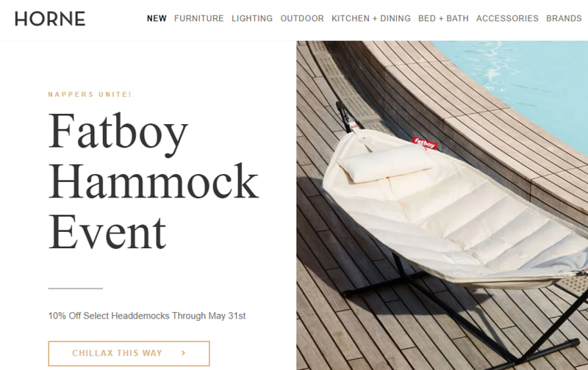Click the HORNE logo

coord(50,18)
